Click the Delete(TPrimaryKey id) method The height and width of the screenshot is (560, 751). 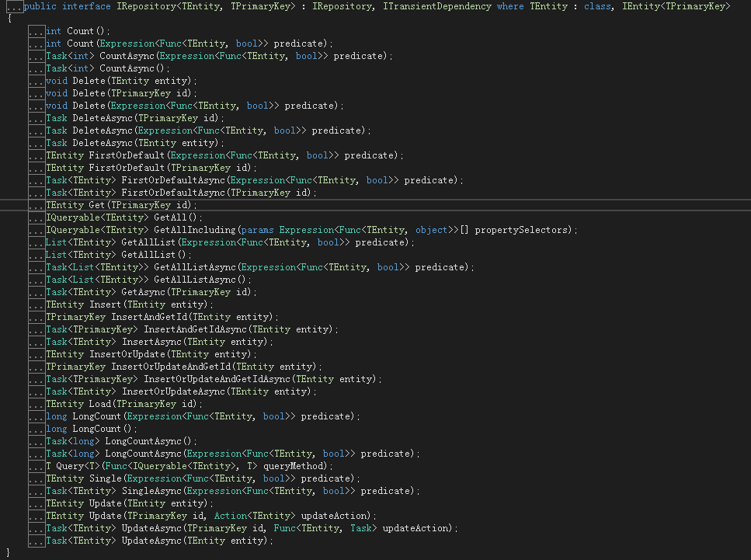[121, 93]
